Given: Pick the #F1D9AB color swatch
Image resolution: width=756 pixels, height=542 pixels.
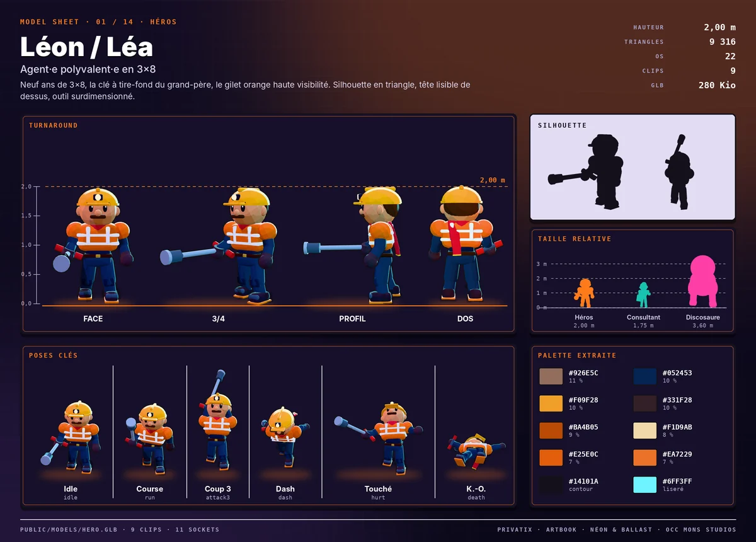Looking at the screenshot, I should (x=644, y=430).
